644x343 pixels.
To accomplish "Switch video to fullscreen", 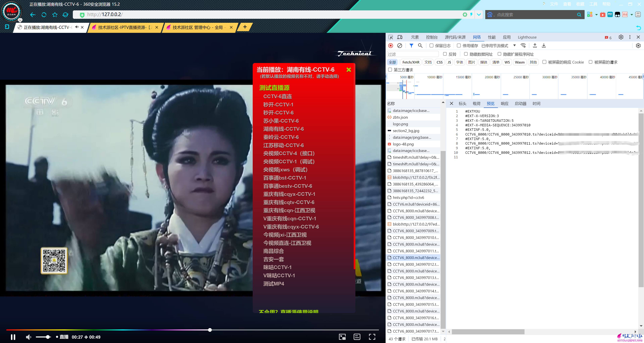I will pos(372,337).
